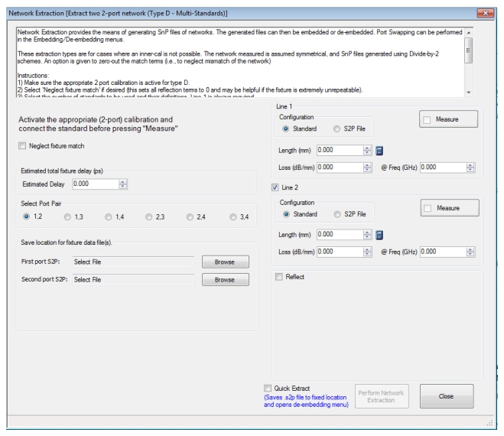This screenshot has width=504, height=436.
Task: Click the Close button
Action: tap(447, 396)
